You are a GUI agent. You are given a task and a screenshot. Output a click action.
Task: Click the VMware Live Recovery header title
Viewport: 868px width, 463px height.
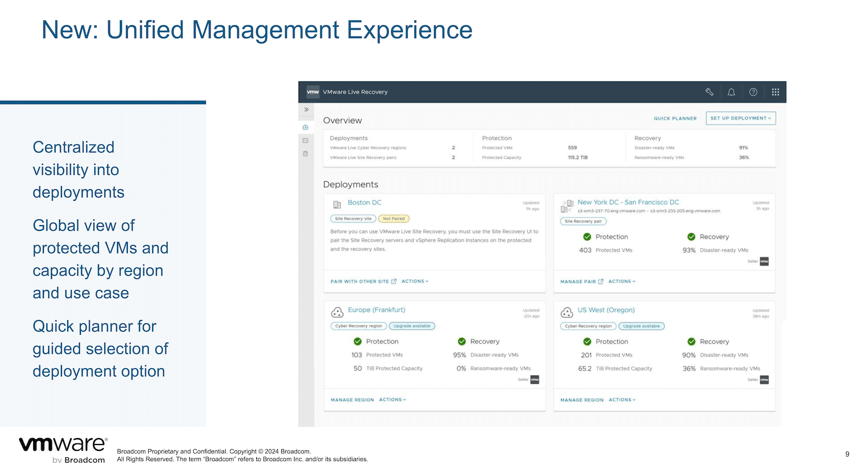click(355, 92)
